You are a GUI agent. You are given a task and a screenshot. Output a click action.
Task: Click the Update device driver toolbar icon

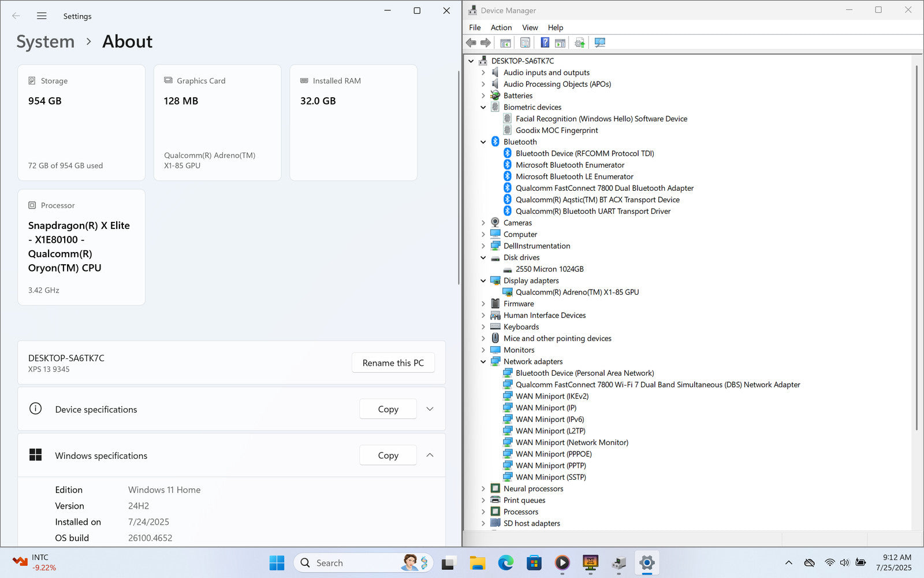point(580,43)
